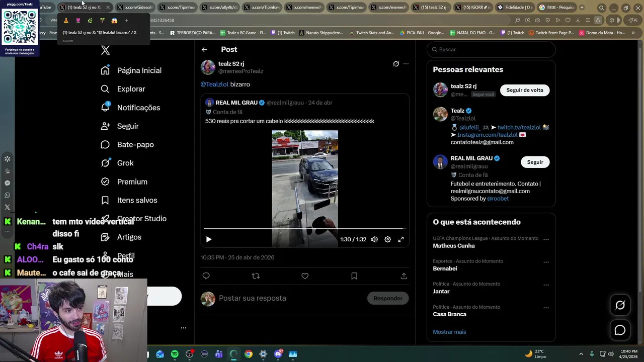Switch to the frtttt Pesquisa tab
This screenshot has width=644, height=362.
[x=556, y=8]
